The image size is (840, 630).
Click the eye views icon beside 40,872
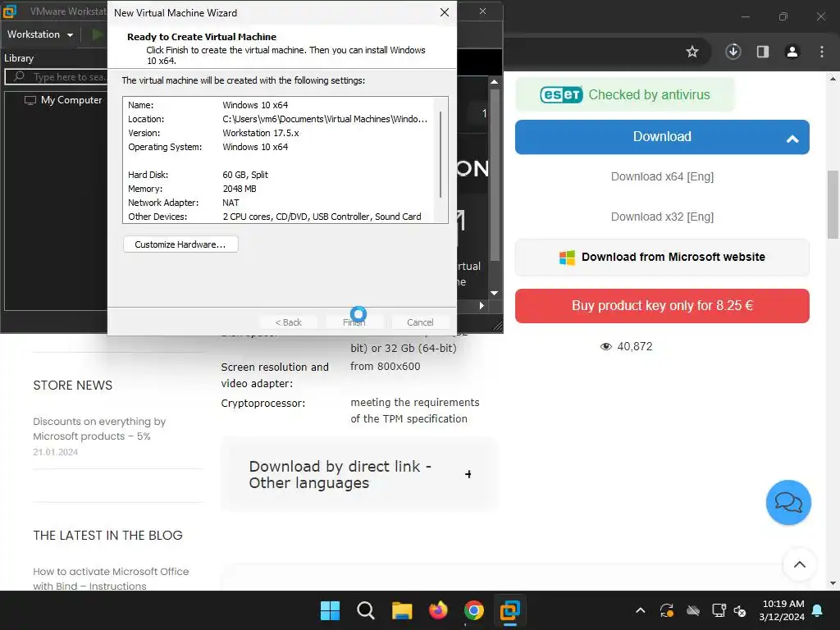pyautogui.click(x=606, y=347)
